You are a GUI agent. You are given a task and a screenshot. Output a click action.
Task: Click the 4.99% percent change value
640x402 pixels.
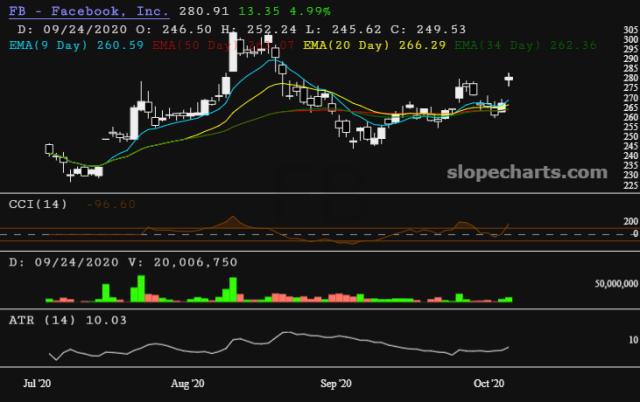tap(289, 10)
